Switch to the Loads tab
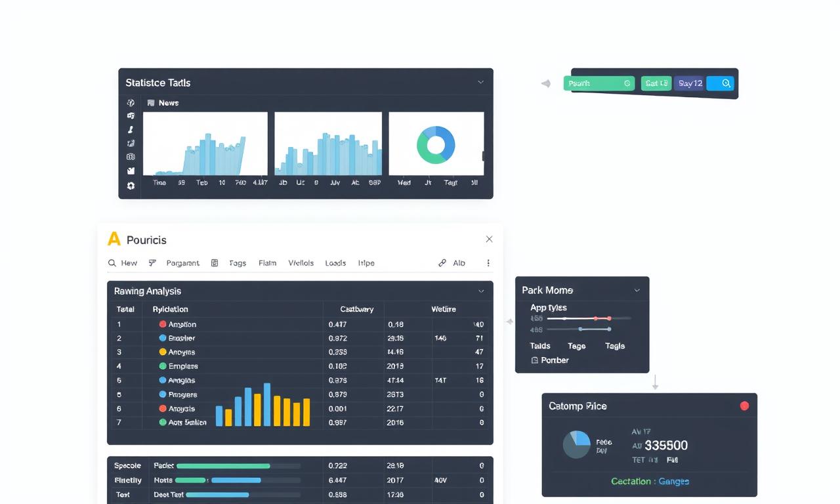840x504 pixels. pyautogui.click(x=335, y=263)
